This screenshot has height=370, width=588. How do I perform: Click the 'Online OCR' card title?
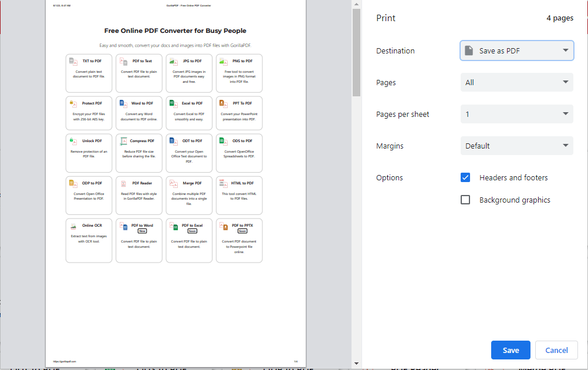pyautogui.click(x=92, y=226)
